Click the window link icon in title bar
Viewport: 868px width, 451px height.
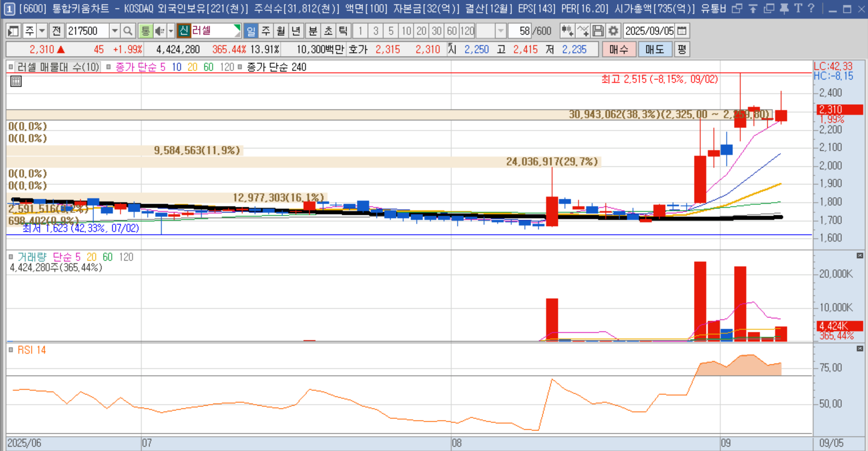(x=737, y=9)
